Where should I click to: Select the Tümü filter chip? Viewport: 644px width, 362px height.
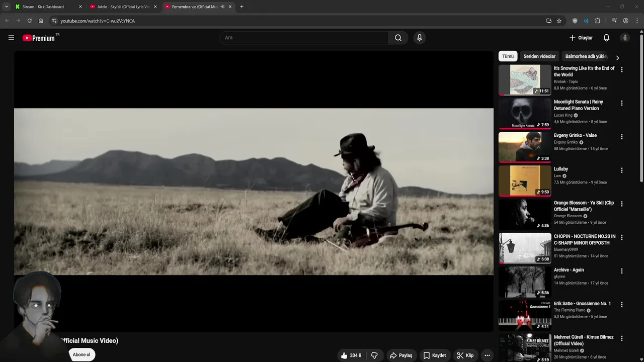coord(508,56)
